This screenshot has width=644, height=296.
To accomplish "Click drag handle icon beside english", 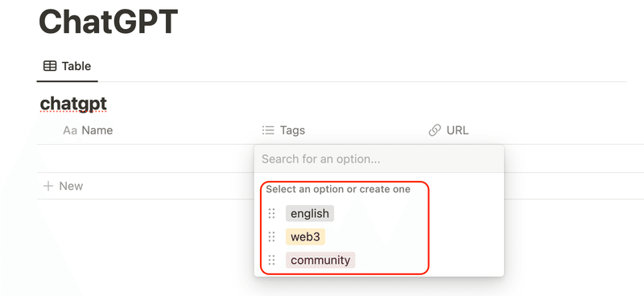I will (271, 213).
